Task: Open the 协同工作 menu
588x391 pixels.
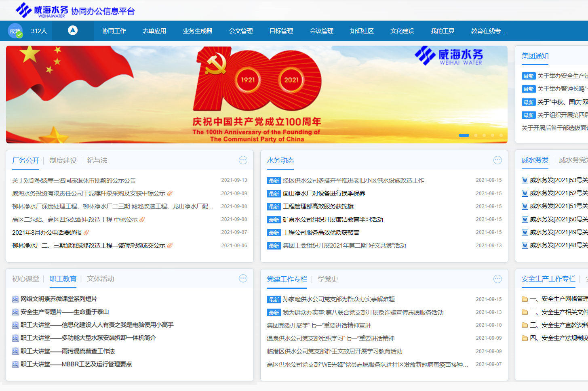Action: [x=114, y=31]
